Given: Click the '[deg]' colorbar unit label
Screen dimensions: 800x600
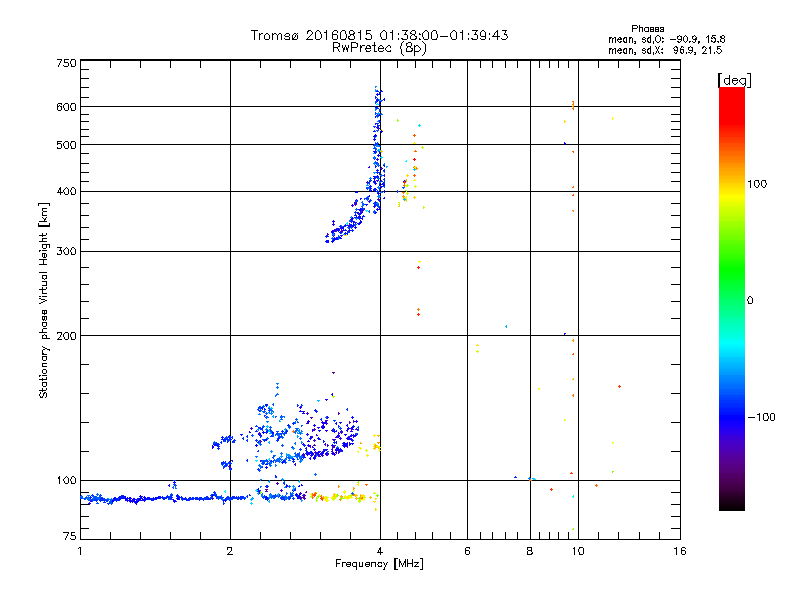Looking at the screenshot, I should click(734, 80).
